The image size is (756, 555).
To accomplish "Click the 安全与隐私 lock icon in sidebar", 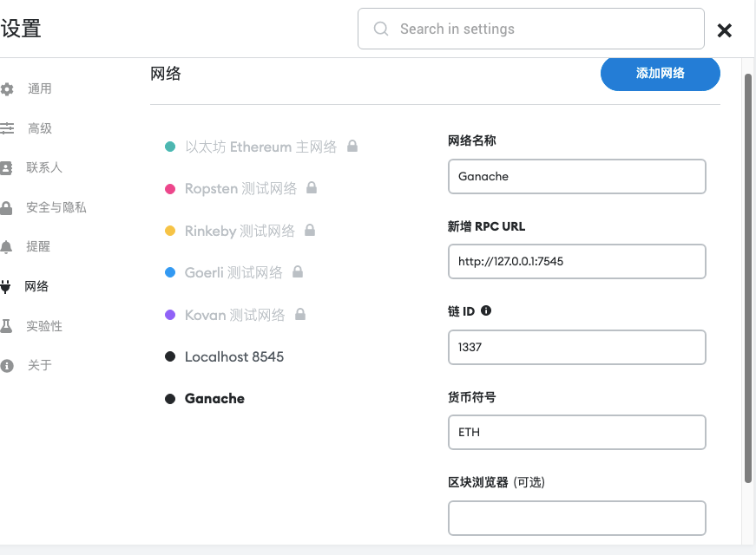I will tap(6, 207).
